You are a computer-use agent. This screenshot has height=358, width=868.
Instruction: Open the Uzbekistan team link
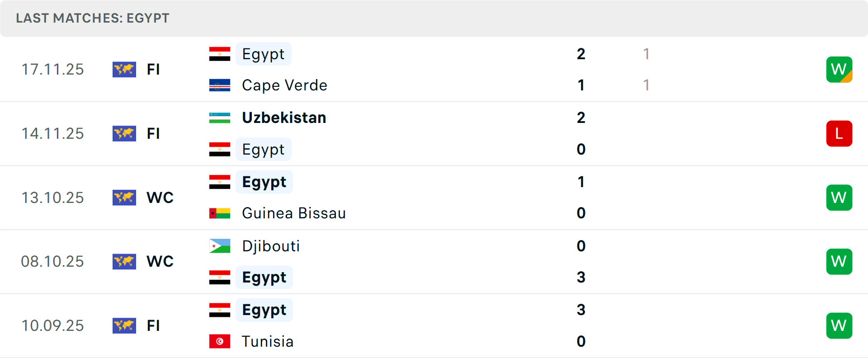[x=284, y=118]
